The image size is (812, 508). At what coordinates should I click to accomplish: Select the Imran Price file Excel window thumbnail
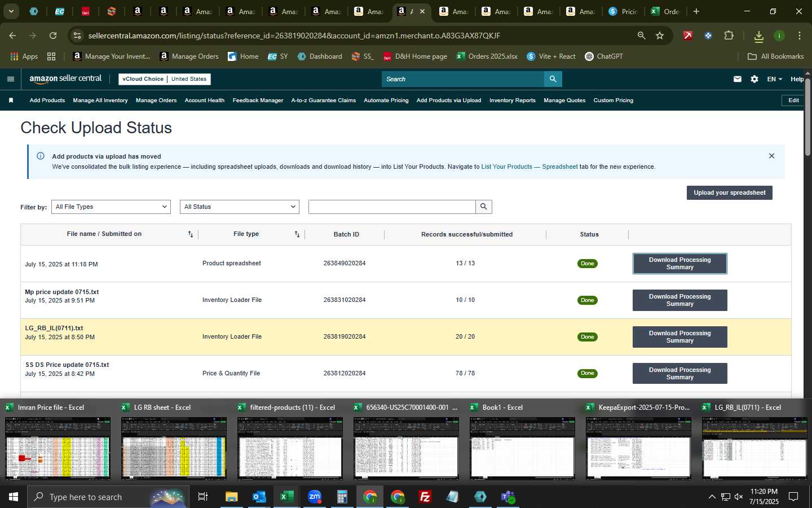pyautogui.click(x=58, y=443)
